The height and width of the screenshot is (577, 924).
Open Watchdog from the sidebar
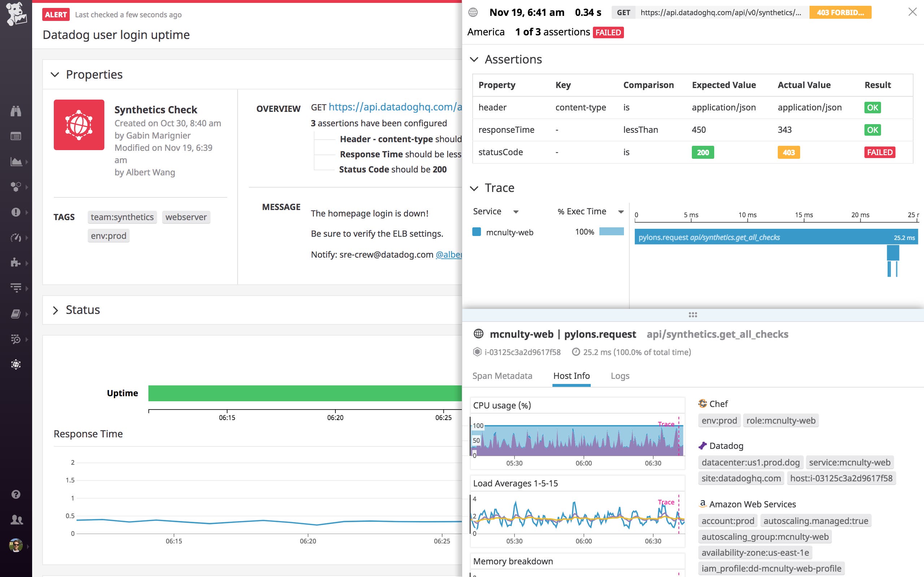16,111
